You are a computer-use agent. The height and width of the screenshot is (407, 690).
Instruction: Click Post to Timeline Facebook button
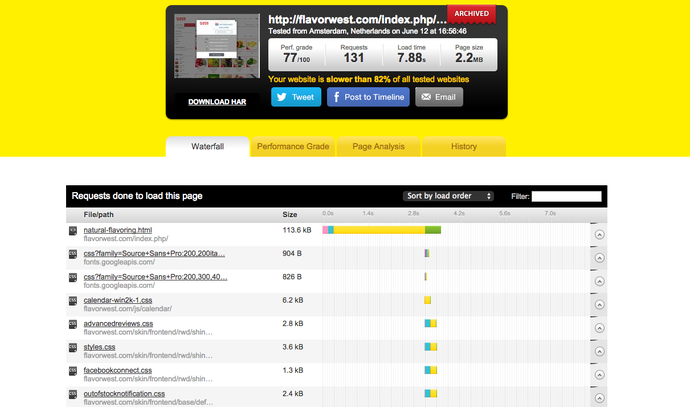tap(368, 97)
